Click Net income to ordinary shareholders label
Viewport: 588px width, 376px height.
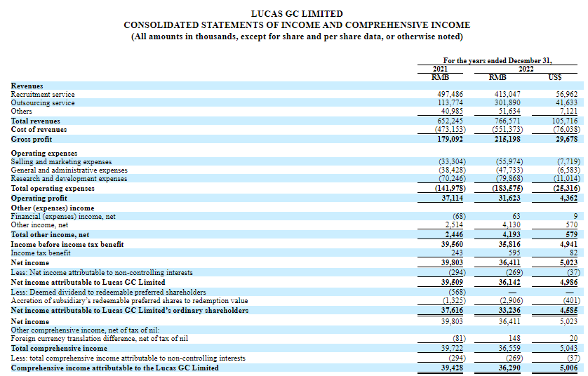point(130,310)
